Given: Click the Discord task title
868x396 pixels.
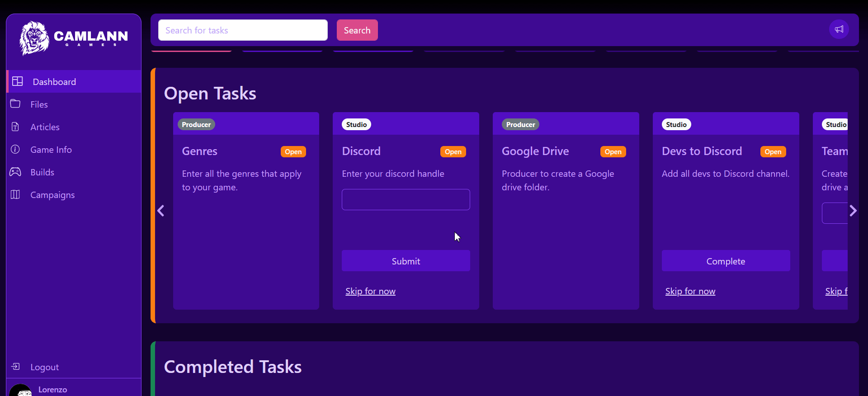Looking at the screenshot, I should [x=361, y=151].
